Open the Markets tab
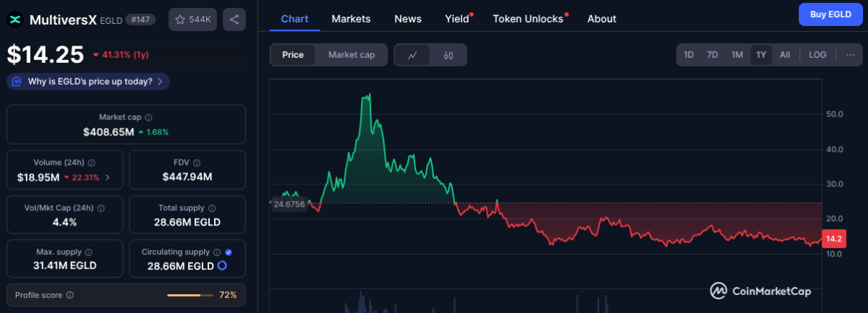 [x=351, y=19]
